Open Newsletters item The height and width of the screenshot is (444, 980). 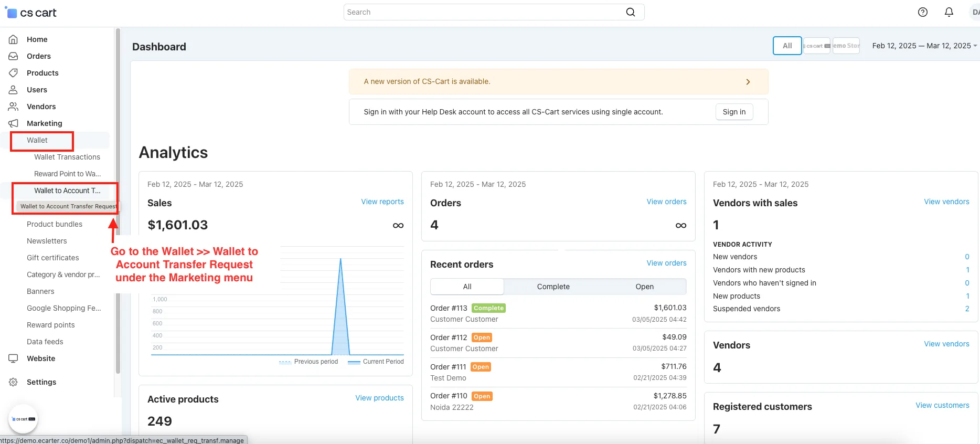(47, 241)
